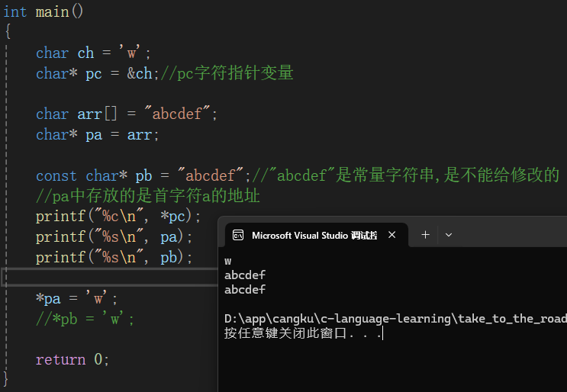Click the commented line "//*pb = 'w';"
The image size is (567, 392).
click(85, 319)
